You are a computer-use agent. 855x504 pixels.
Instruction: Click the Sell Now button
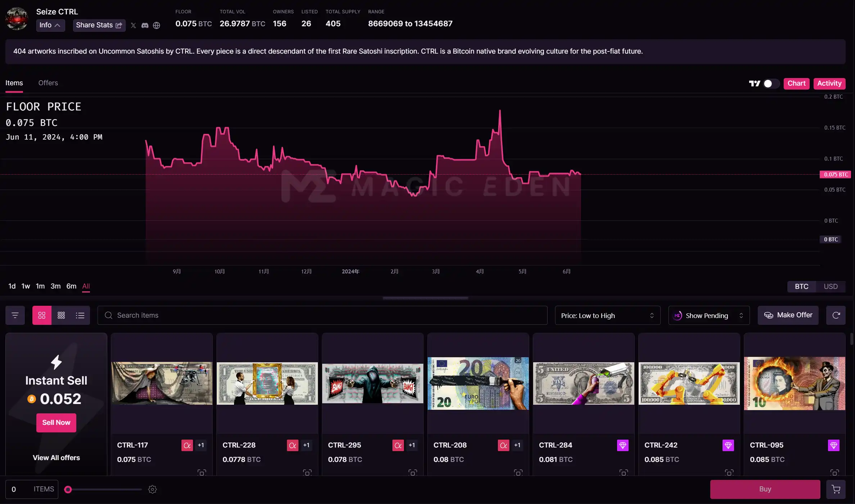pos(56,423)
